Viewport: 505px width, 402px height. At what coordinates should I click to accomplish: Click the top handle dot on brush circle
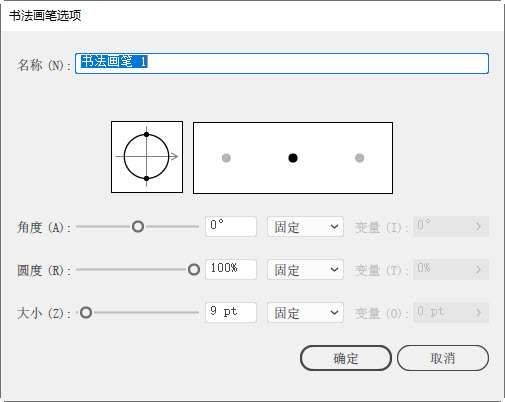[146, 134]
